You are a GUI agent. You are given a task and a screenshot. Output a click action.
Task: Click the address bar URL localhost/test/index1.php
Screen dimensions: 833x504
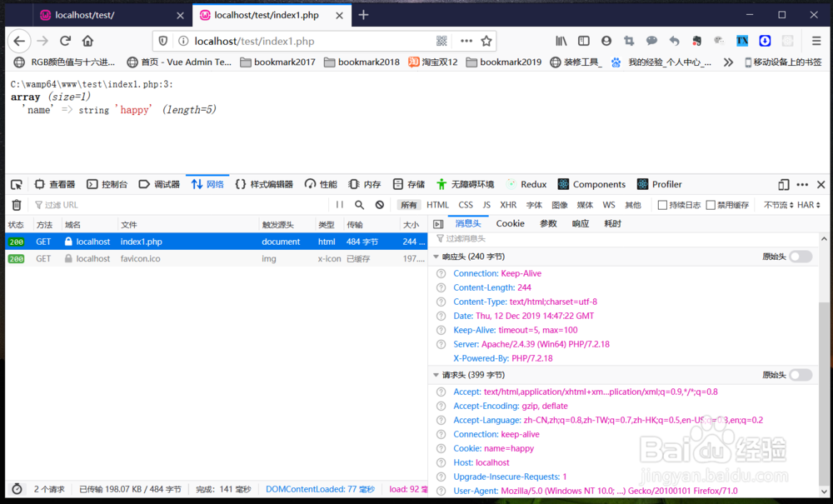[254, 41]
